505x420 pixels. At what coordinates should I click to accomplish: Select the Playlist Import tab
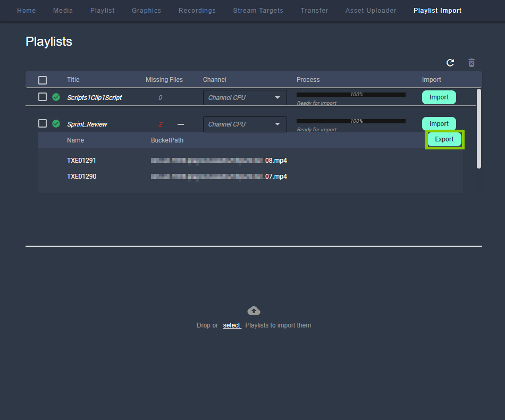[x=437, y=11]
